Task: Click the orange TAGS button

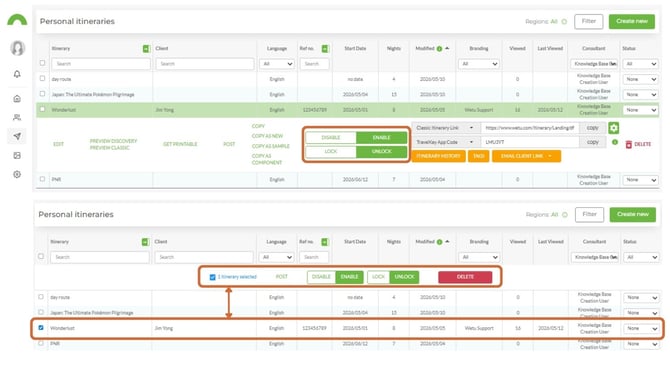Action: pyautogui.click(x=479, y=156)
